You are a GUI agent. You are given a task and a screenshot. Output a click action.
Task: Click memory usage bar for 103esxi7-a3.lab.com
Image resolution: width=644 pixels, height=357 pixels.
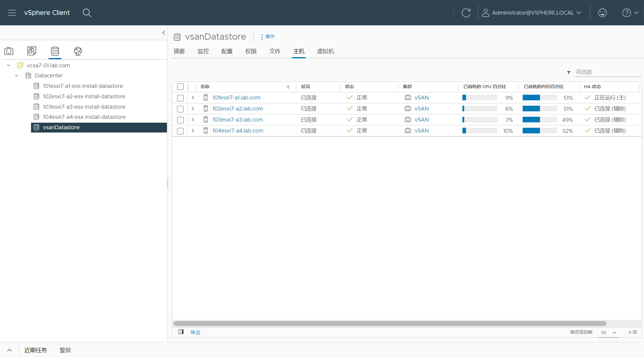(540, 120)
